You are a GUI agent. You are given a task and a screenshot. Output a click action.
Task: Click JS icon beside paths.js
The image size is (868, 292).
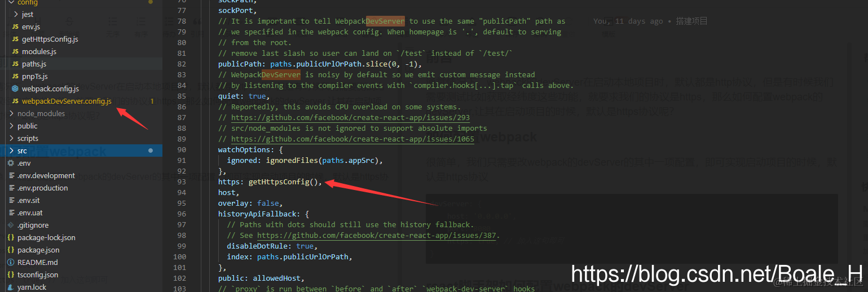15,64
